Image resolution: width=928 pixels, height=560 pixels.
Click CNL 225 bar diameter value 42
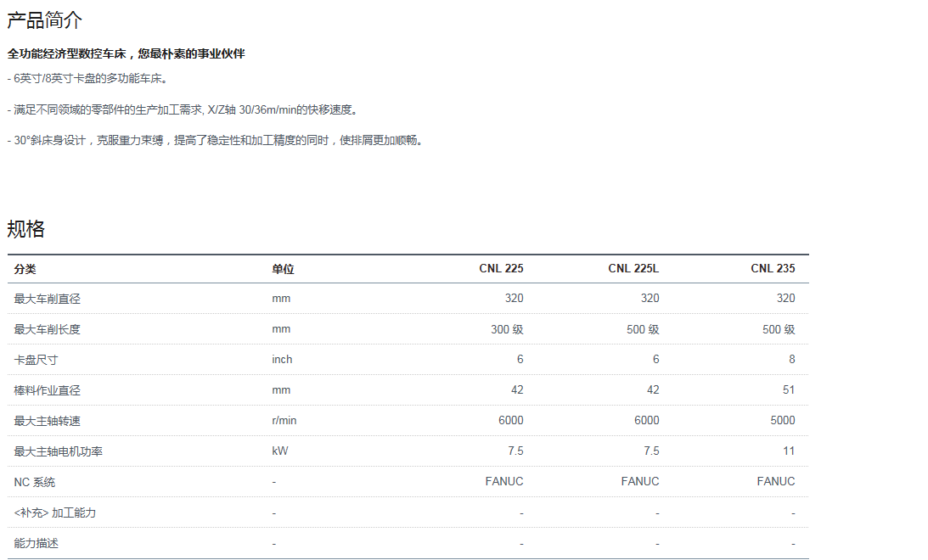tap(517, 390)
